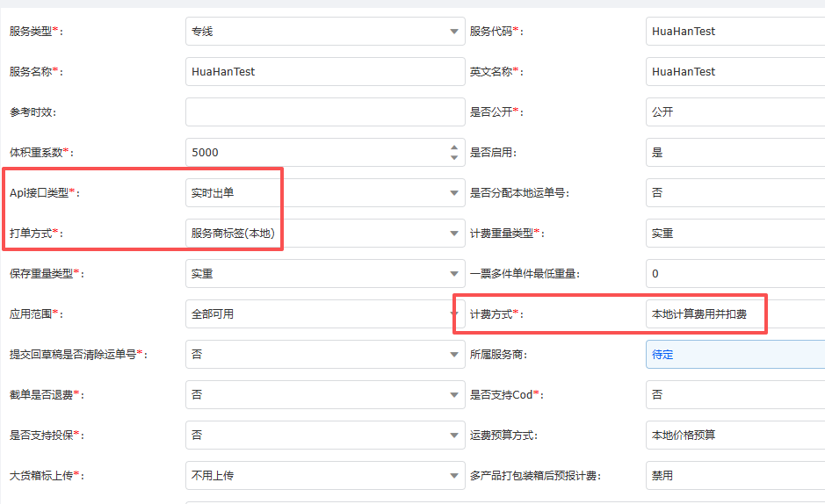The image size is (825, 504).
Task: Increase 体积重系数 with the up arrow
Action: [454, 148]
